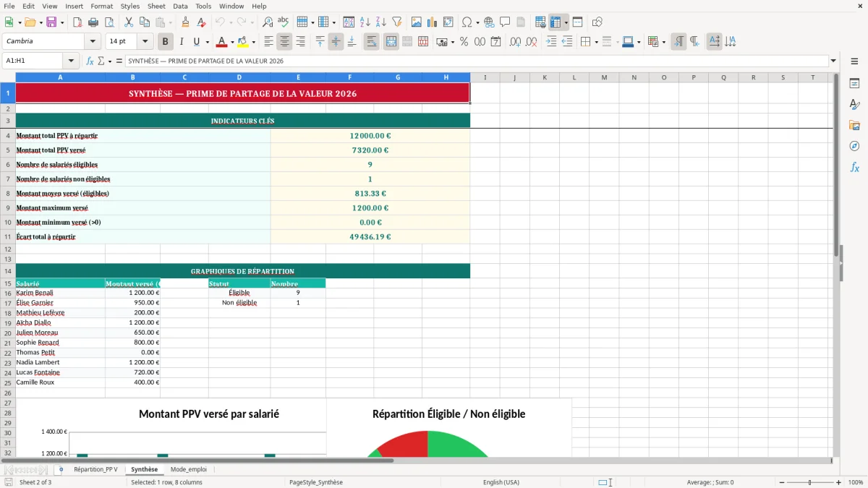Click the Decrease Indent icon
868x488 pixels.
pyautogui.click(x=567, y=42)
